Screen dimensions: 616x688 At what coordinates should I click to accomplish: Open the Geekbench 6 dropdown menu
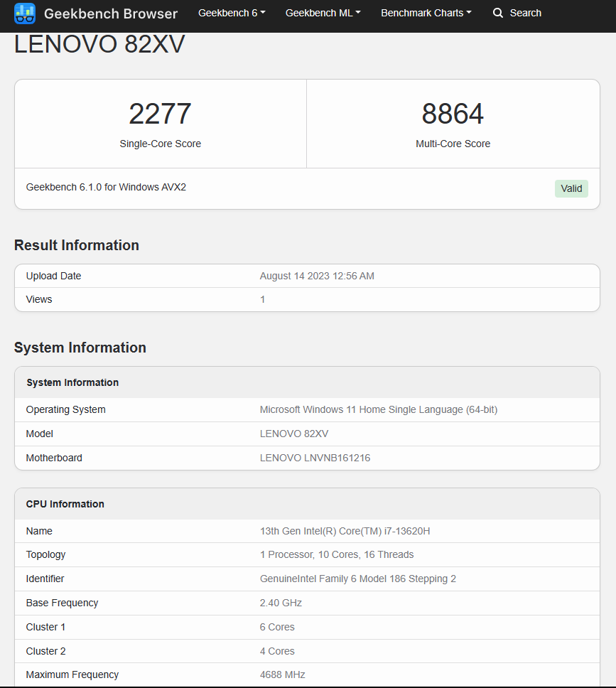(232, 14)
